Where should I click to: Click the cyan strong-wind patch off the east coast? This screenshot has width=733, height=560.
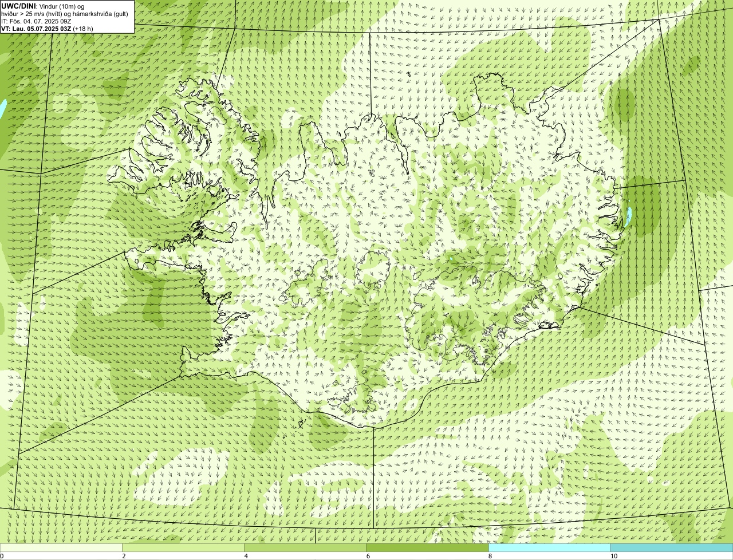click(629, 216)
